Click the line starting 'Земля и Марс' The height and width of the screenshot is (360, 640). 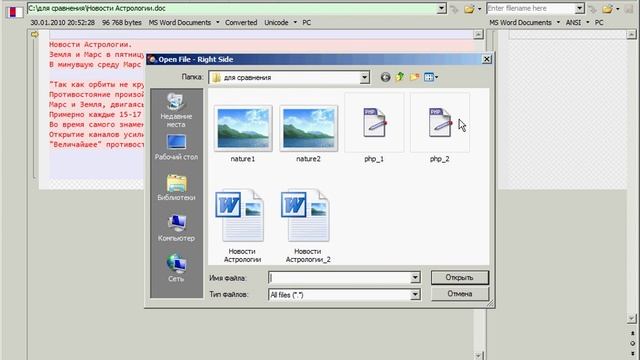coord(97,54)
